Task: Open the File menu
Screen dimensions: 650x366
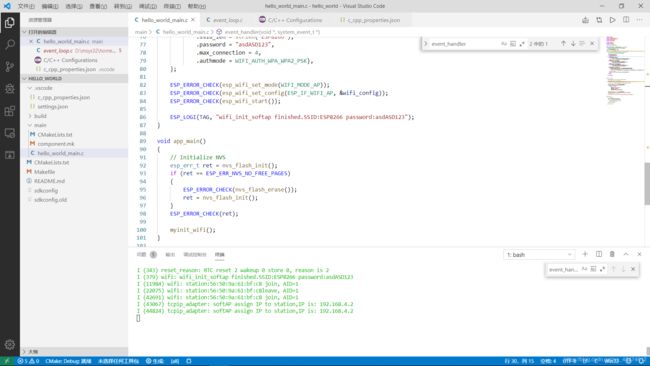Action: [26, 6]
